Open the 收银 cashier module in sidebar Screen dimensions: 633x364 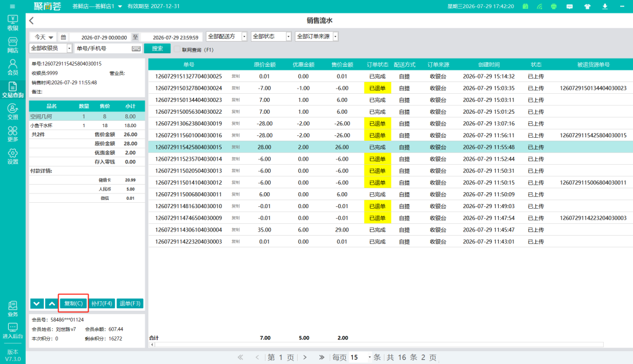point(12,23)
